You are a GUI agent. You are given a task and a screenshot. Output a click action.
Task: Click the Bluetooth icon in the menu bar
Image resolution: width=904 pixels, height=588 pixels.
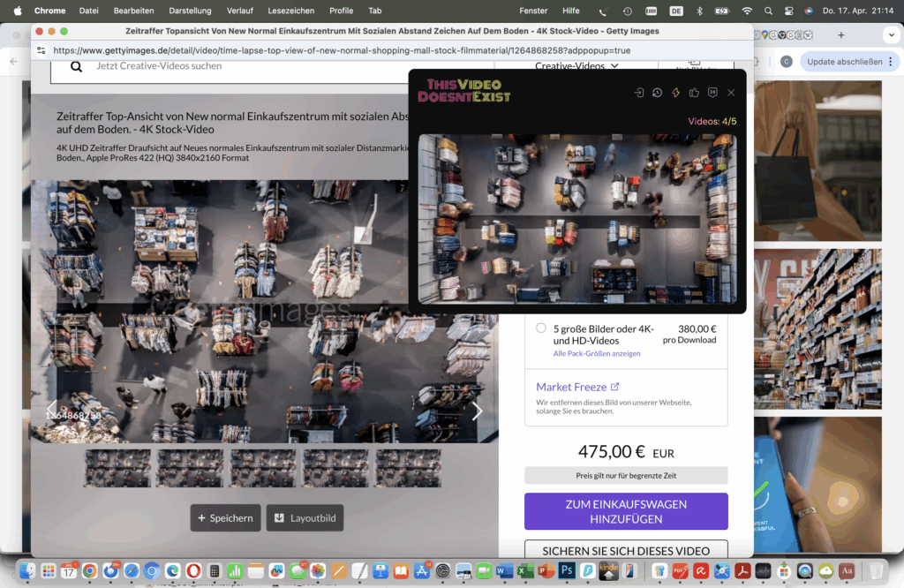699,11
